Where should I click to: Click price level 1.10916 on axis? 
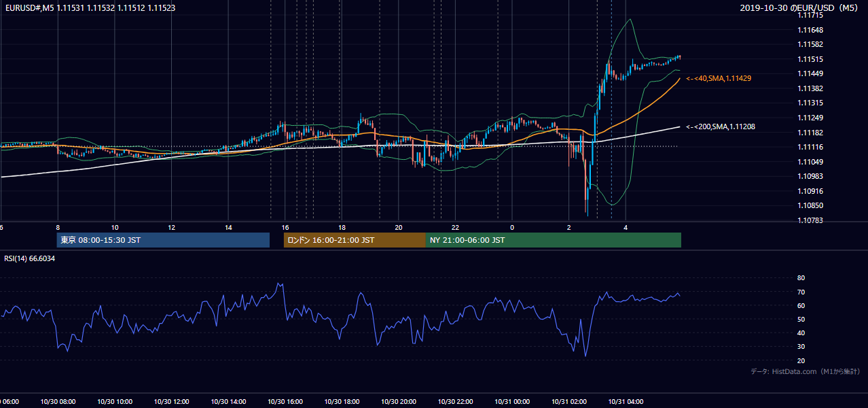811,191
